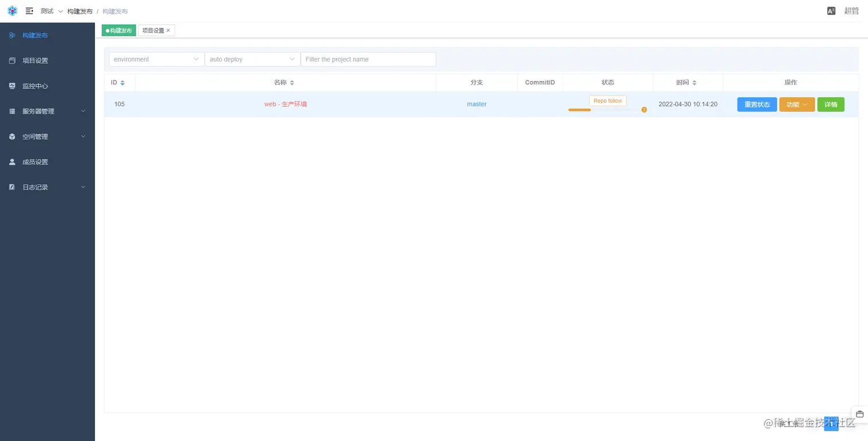Click the orange deployment progress bar
This screenshot has width=868, height=441.
(x=579, y=109)
